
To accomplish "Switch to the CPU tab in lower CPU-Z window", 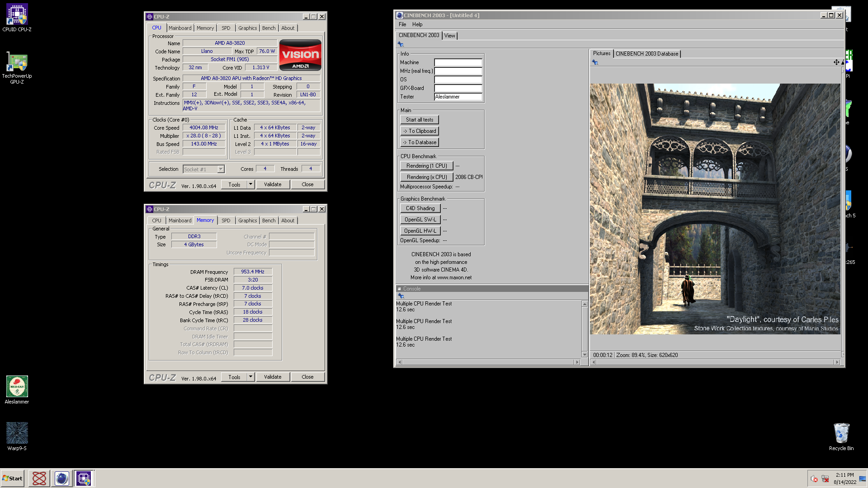I will tap(156, 221).
